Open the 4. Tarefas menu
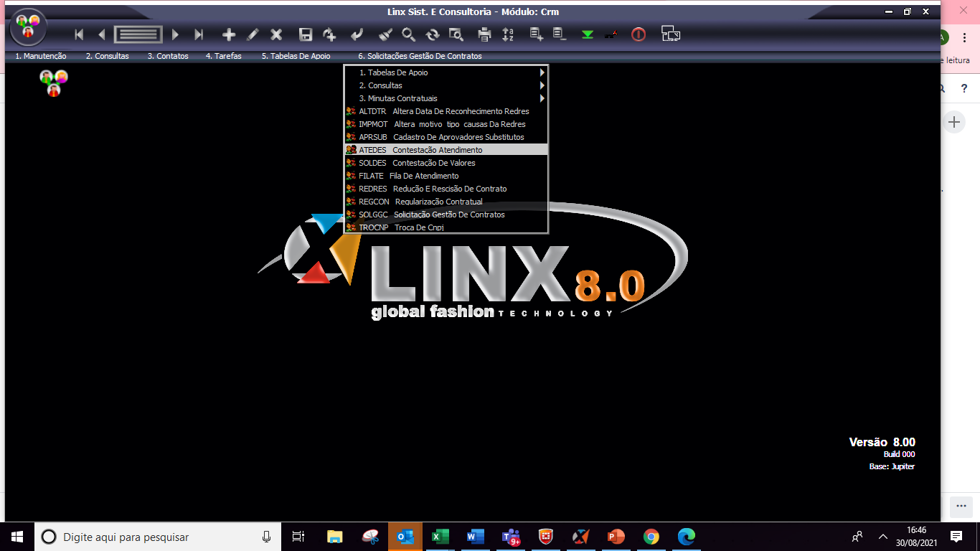Viewport: 980px width, 551px height. (x=224, y=56)
